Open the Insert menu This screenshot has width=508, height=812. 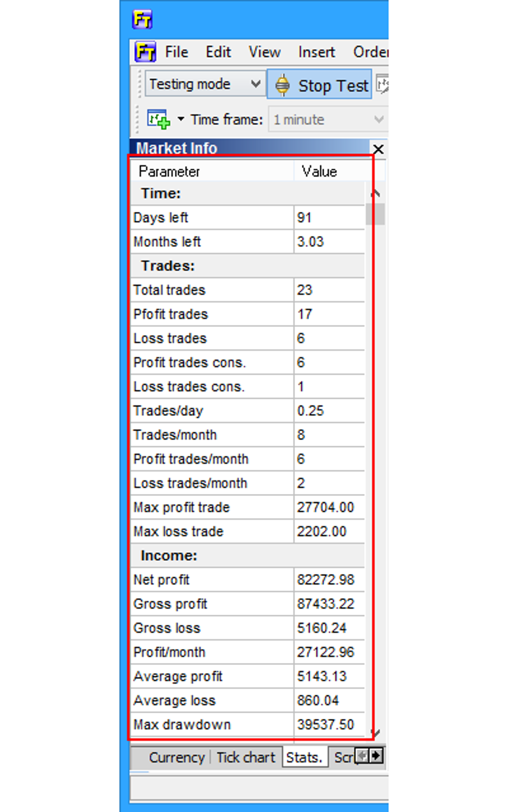[317, 52]
